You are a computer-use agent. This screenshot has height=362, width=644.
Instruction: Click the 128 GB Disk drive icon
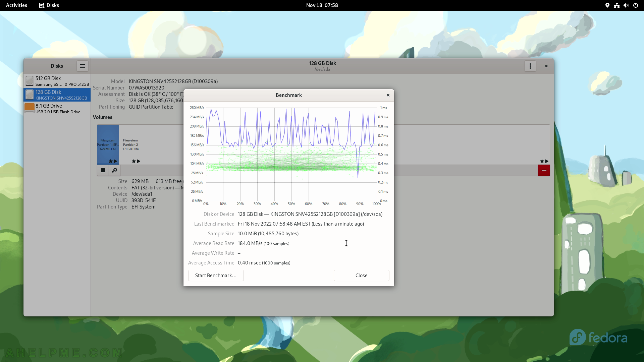click(x=30, y=95)
